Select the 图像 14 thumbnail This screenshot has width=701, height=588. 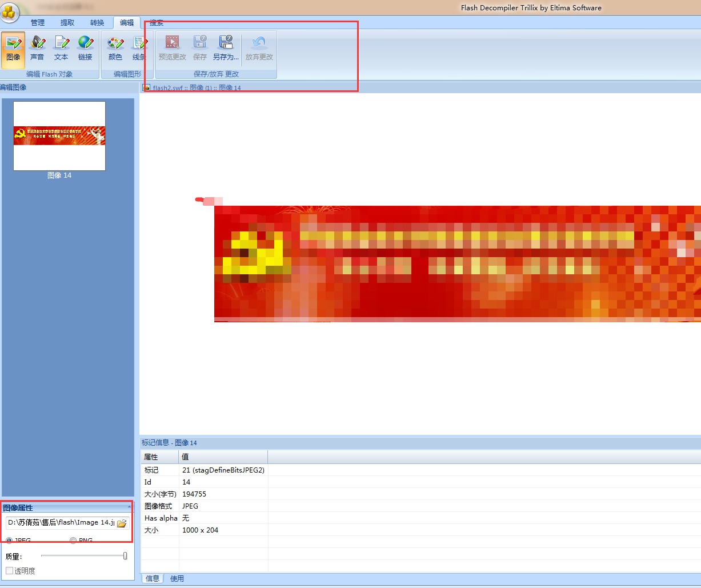point(59,136)
